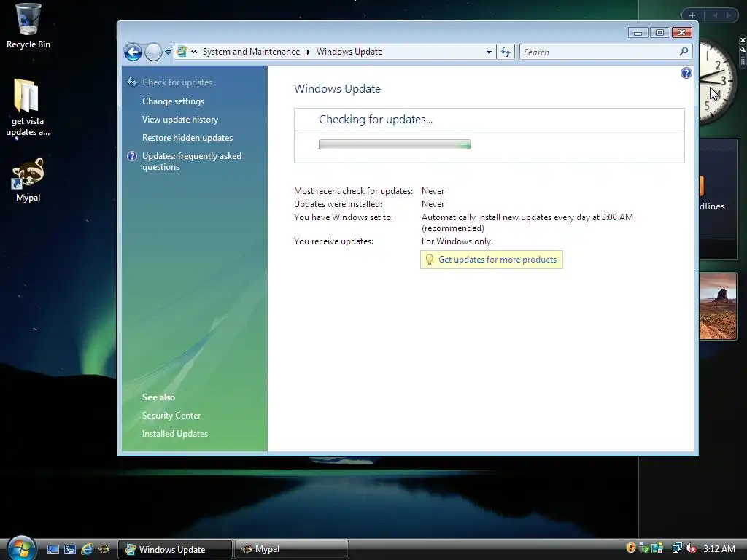Click the Windows Sidebar tray icon
This screenshot has height=560, width=747.
[657, 548]
